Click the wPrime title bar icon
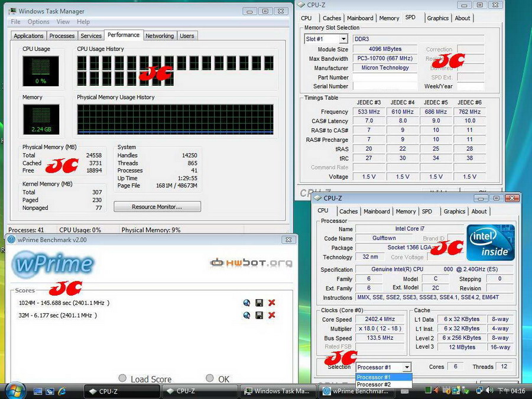This screenshot has height=399, width=532. pos(12,239)
